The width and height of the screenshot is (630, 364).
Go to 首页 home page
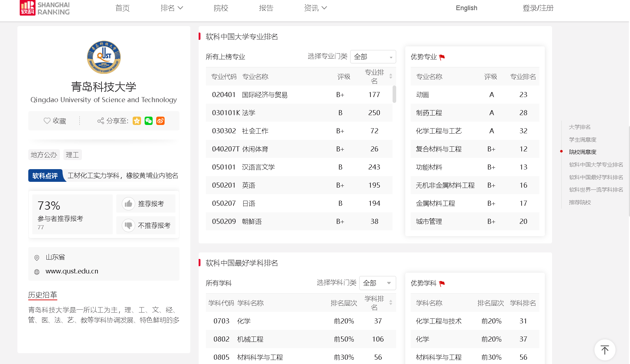tap(122, 8)
